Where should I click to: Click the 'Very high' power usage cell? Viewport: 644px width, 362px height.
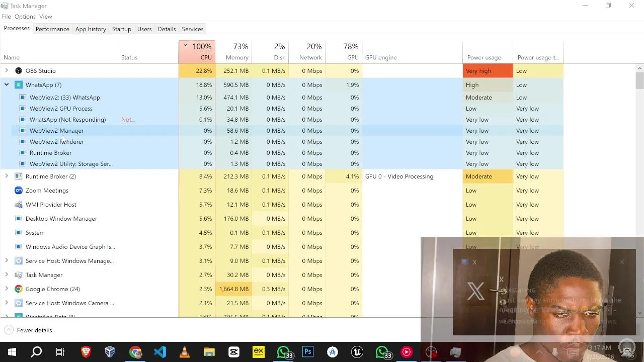click(488, 71)
